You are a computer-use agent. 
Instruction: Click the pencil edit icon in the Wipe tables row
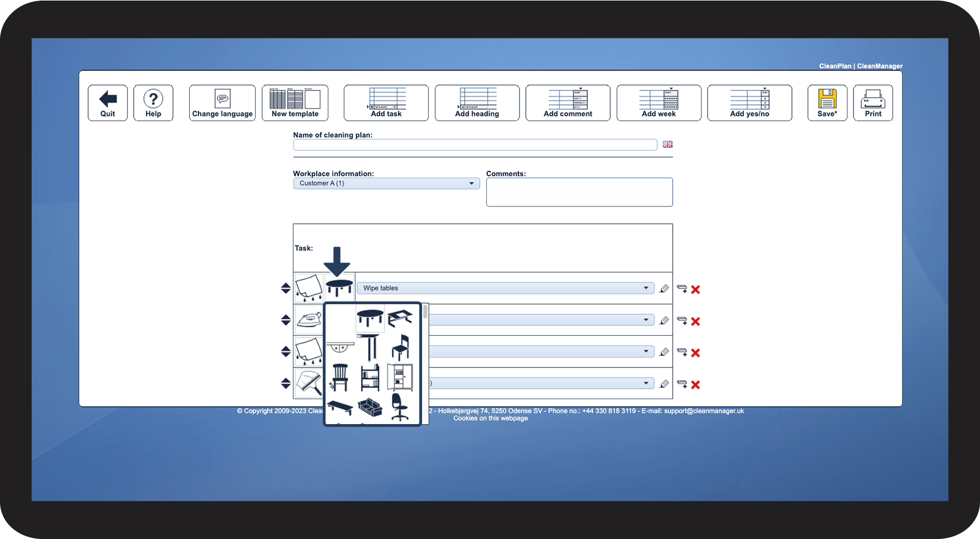point(664,289)
